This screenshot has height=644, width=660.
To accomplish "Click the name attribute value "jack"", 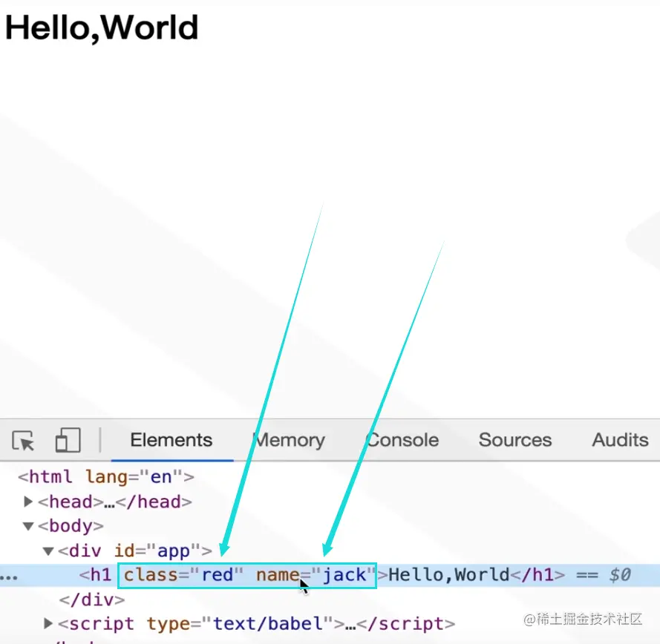I will click(344, 575).
